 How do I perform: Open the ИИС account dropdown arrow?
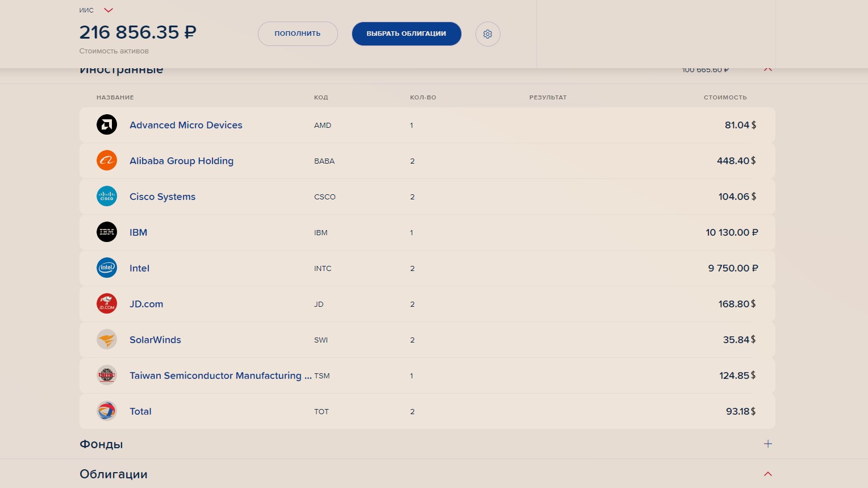108,10
